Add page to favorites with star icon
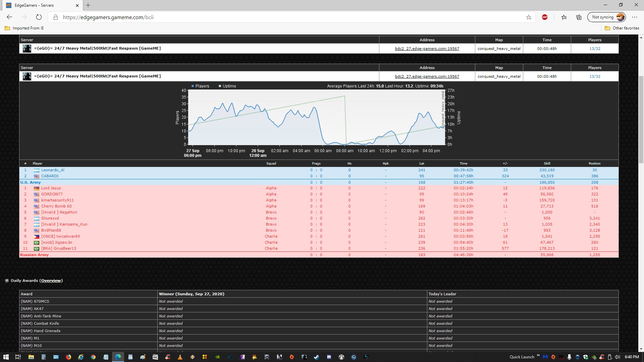The image size is (644, 362). (x=529, y=17)
